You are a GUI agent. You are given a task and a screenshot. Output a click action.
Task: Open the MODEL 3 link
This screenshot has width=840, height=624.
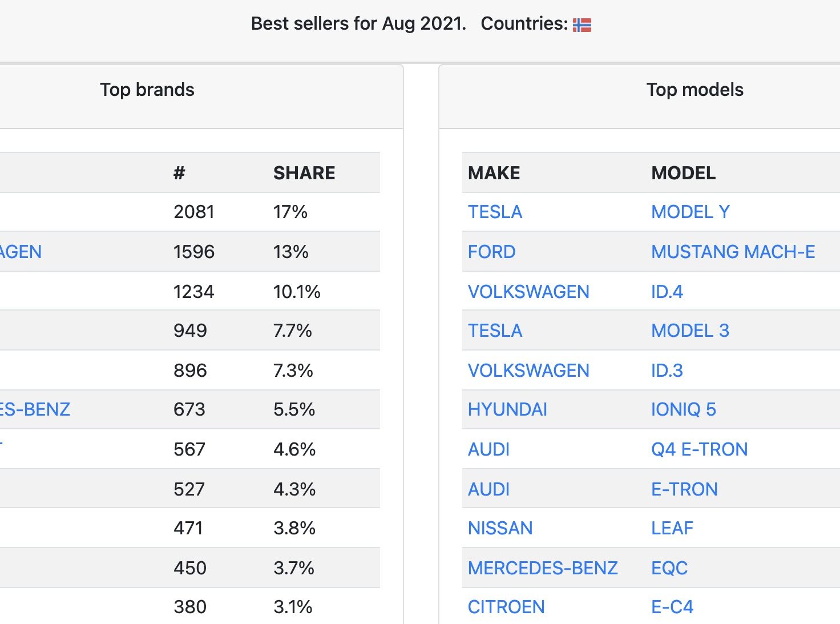(690, 331)
